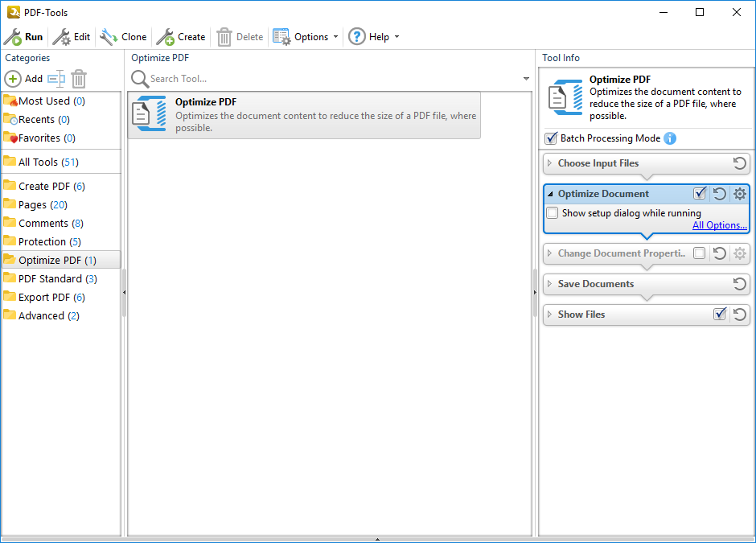756x543 pixels.
Task: Click Add category plus icon
Action: 13,79
